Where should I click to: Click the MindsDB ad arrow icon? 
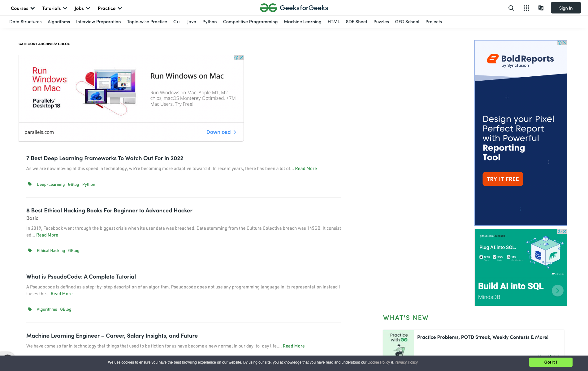(x=557, y=291)
